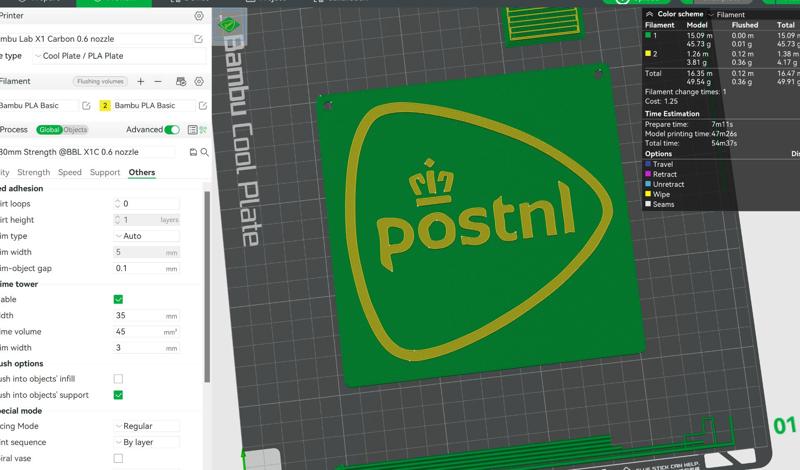Toggle Retract display option
The height and width of the screenshot is (470, 800).
click(x=648, y=174)
